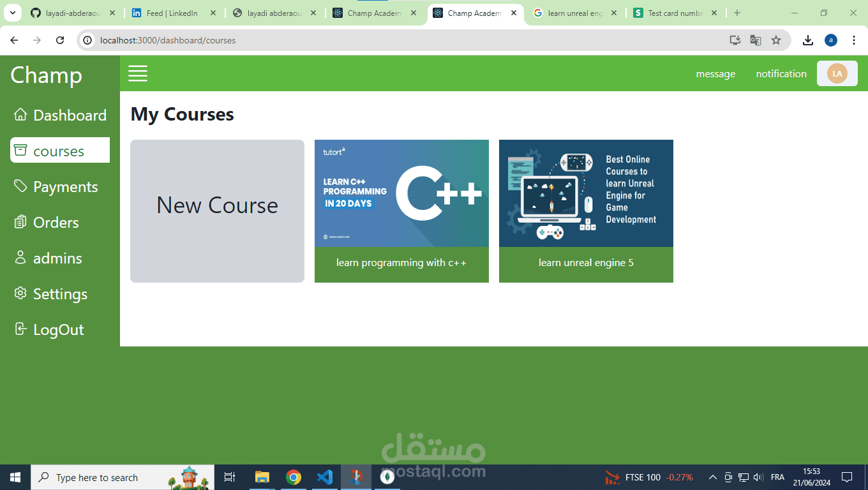Open the Chrome profile avatar
This screenshot has width=868, height=490.
tap(831, 40)
